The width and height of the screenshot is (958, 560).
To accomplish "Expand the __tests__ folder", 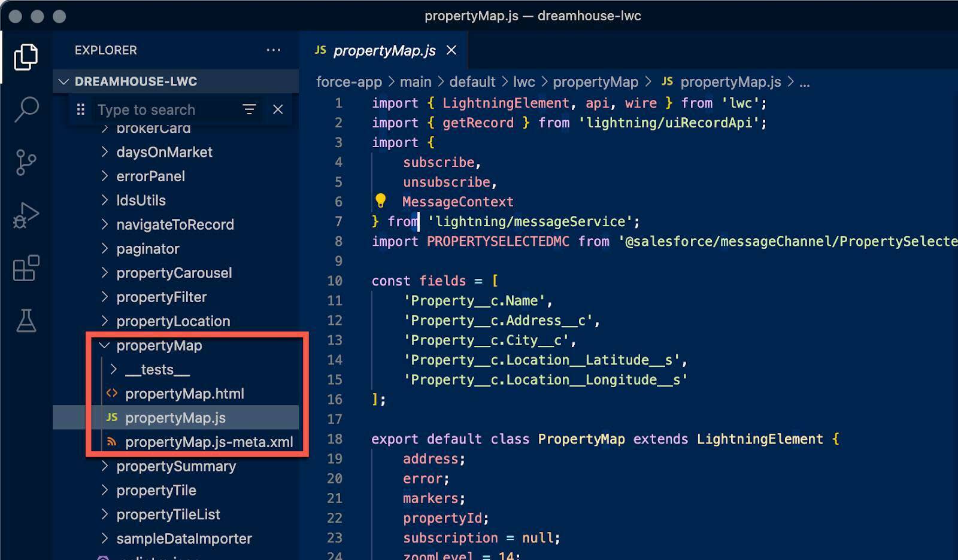I will click(176, 370).
